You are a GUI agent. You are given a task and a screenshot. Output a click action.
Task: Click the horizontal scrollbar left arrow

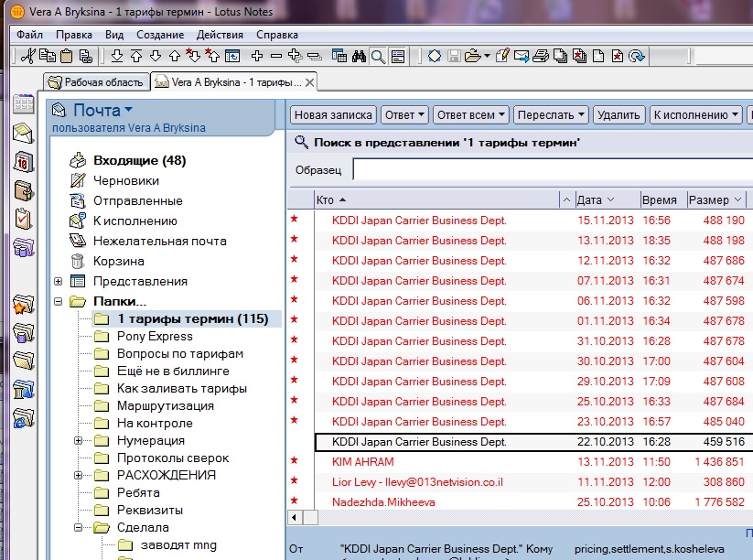[295, 518]
